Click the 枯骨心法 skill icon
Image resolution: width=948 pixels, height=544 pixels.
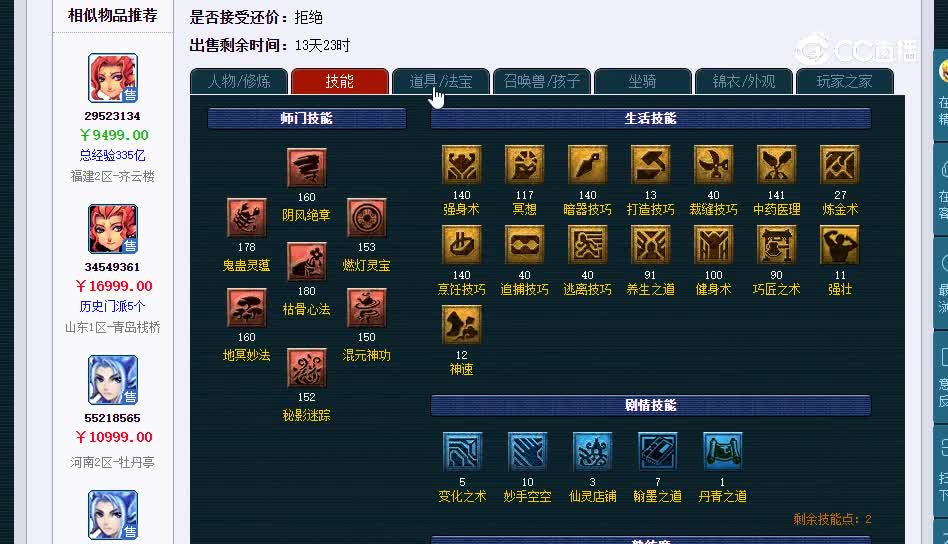click(307, 261)
